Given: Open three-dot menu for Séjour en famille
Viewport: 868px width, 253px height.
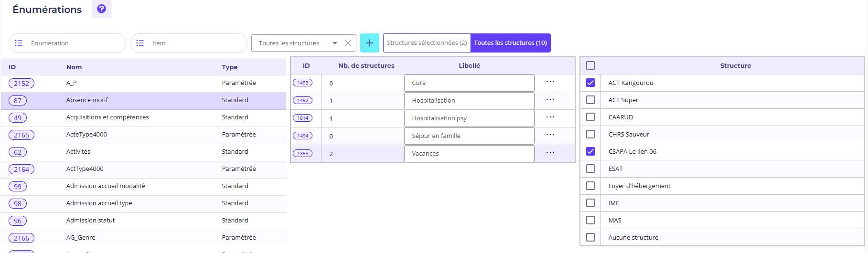Looking at the screenshot, I should coord(550,135).
